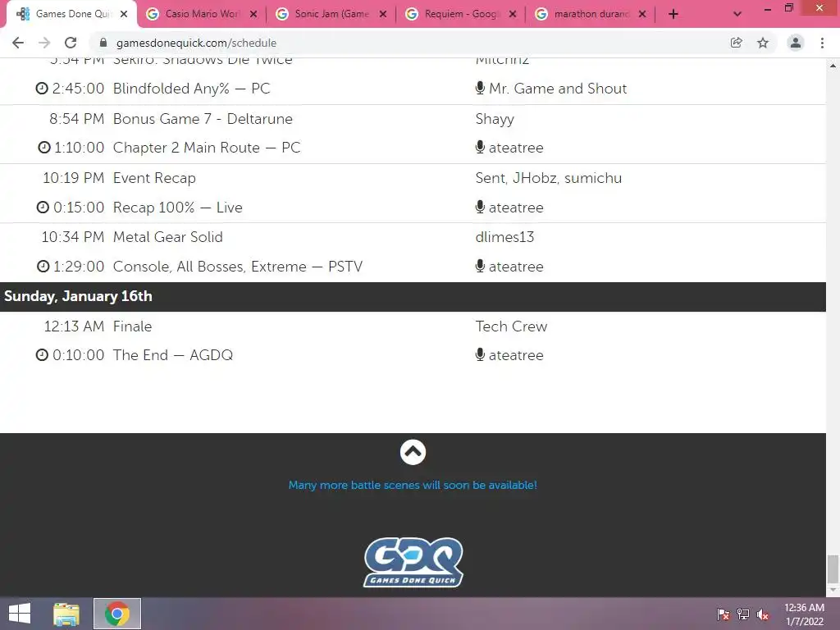Open the Chrome profile avatar

pyautogui.click(x=796, y=43)
